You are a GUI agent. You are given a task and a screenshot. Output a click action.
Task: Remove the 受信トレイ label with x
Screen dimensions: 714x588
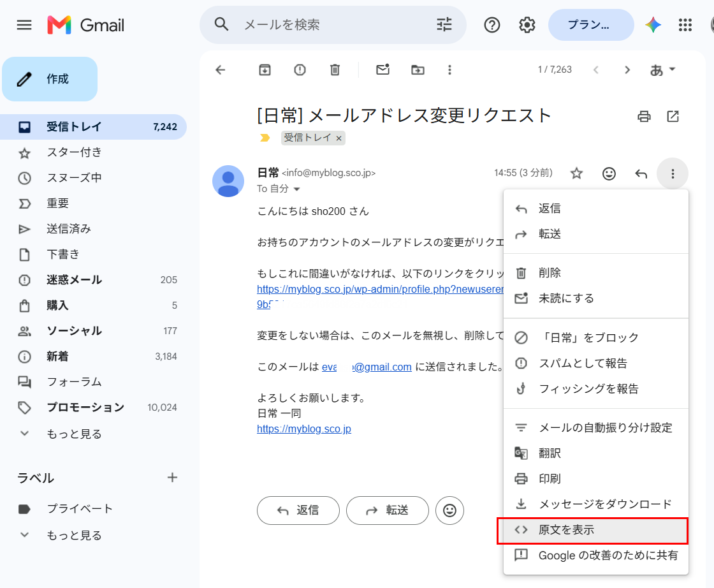(x=339, y=138)
